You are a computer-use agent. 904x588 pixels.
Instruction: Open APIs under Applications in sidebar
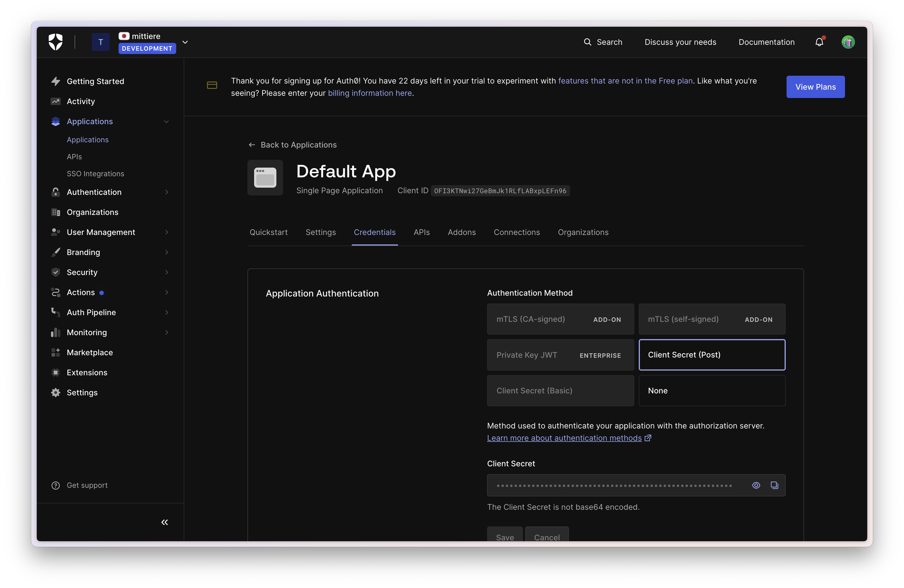pyautogui.click(x=74, y=156)
